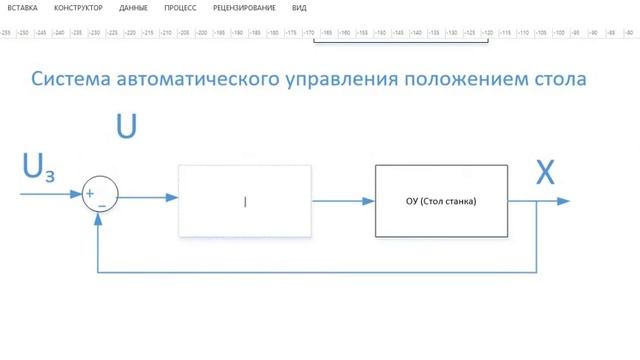Image resolution: width=640 pixels, height=360 pixels.
Task: Click the horizontal ruler
Action: point(320,33)
